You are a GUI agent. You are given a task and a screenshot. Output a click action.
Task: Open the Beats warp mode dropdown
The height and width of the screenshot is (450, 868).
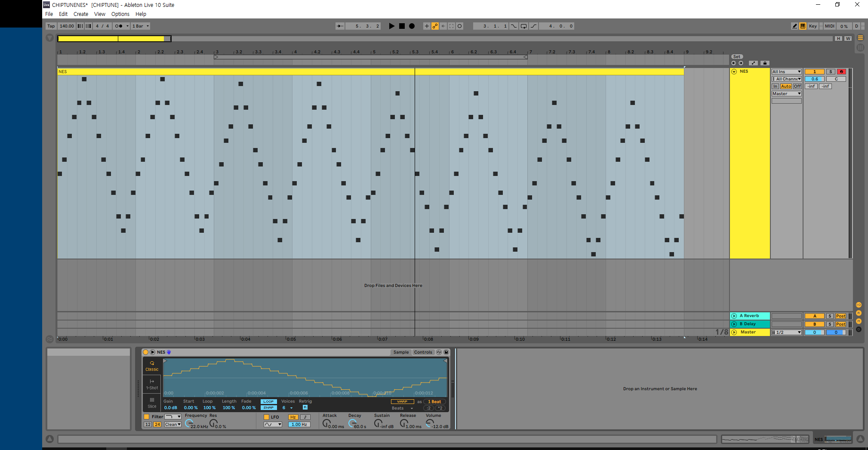[402, 408]
